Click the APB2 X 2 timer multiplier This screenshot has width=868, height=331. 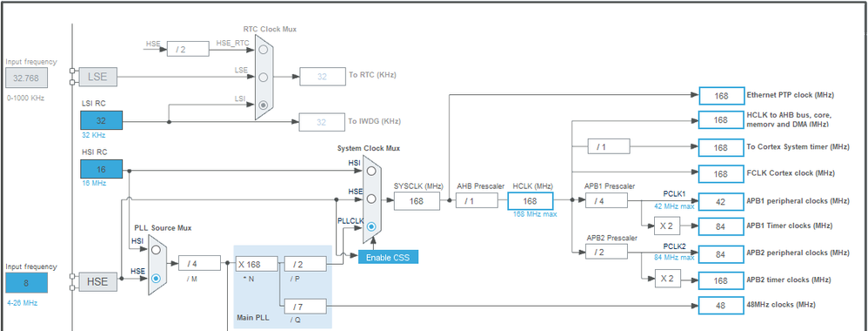click(667, 279)
